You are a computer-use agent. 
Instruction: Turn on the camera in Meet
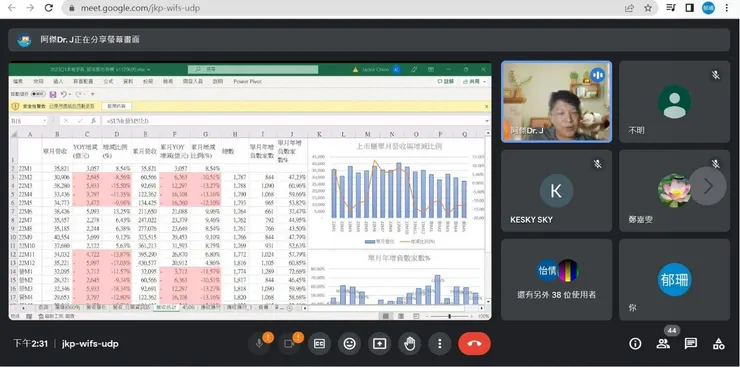click(x=289, y=344)
